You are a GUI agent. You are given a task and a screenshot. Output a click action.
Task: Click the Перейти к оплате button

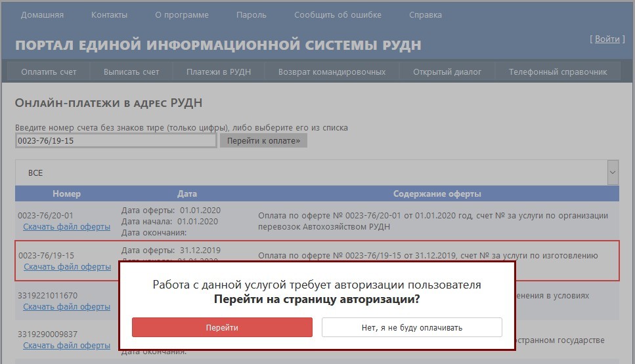point(263,141)
